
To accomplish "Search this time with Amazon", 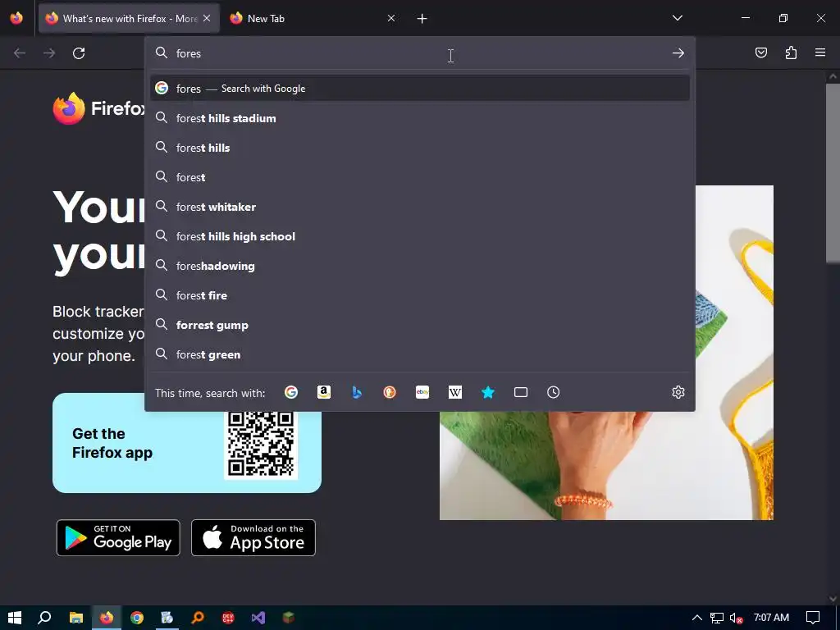I will pyautogui.click(x=323, y=392).
